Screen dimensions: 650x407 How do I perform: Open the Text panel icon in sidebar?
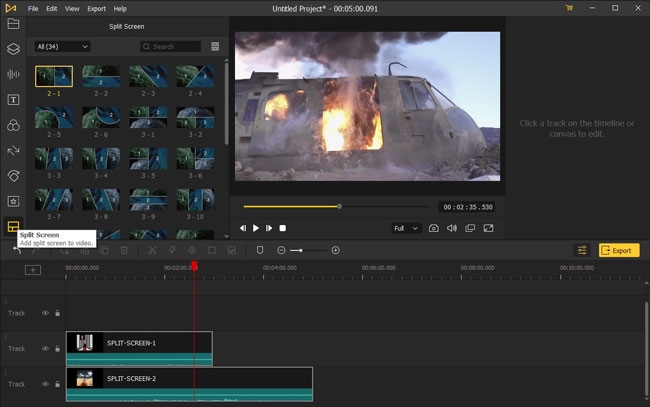pyautogui.click(x=13, y=99)
